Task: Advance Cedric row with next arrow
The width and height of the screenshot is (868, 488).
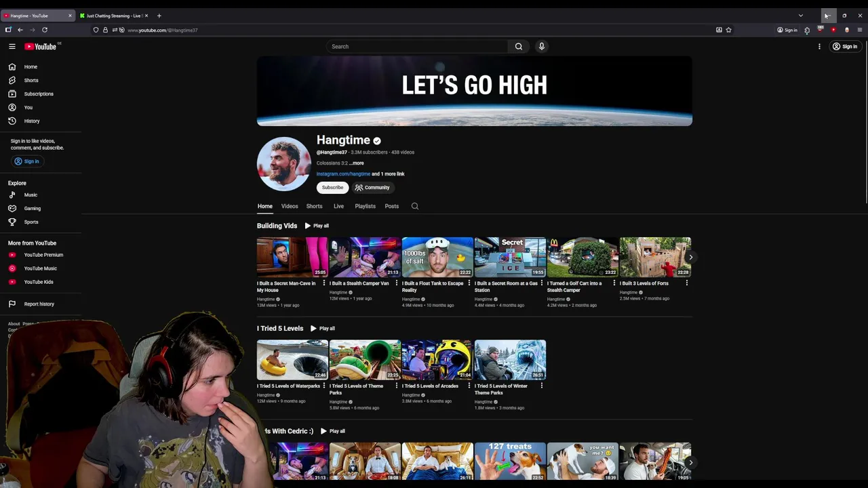Action: coord(690,462)
